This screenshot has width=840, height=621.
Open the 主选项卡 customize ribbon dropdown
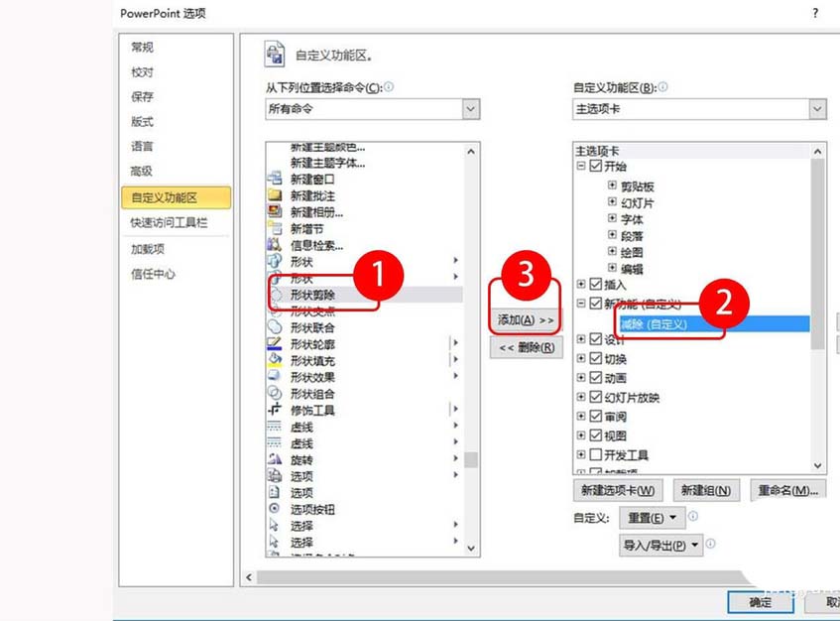tap(818, 109)
